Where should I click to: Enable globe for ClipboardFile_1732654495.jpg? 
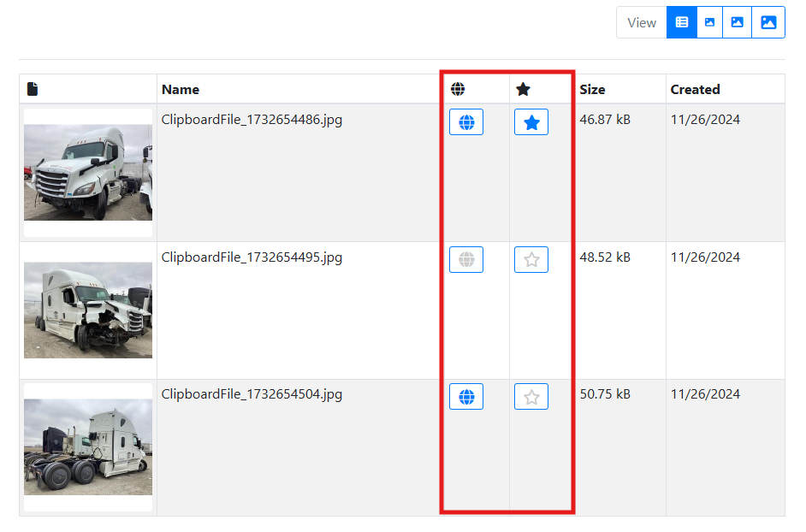[x=466, y=260]
